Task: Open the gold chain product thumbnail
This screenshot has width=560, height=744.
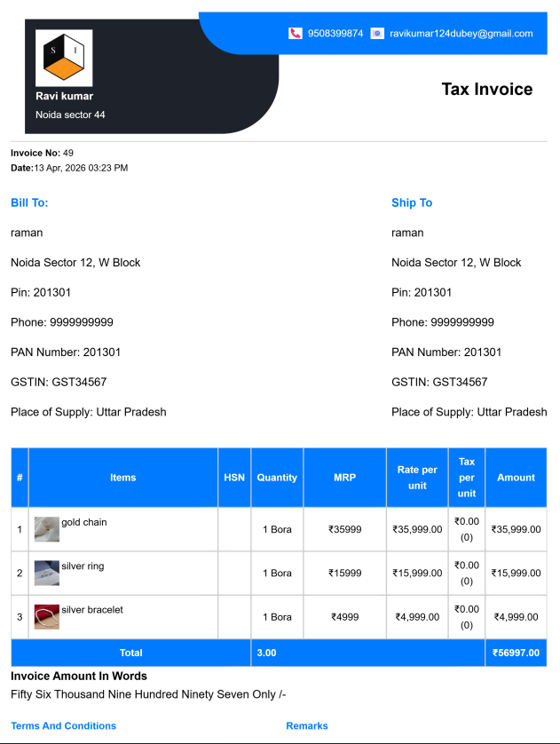Action: click(x=47, y=529)
